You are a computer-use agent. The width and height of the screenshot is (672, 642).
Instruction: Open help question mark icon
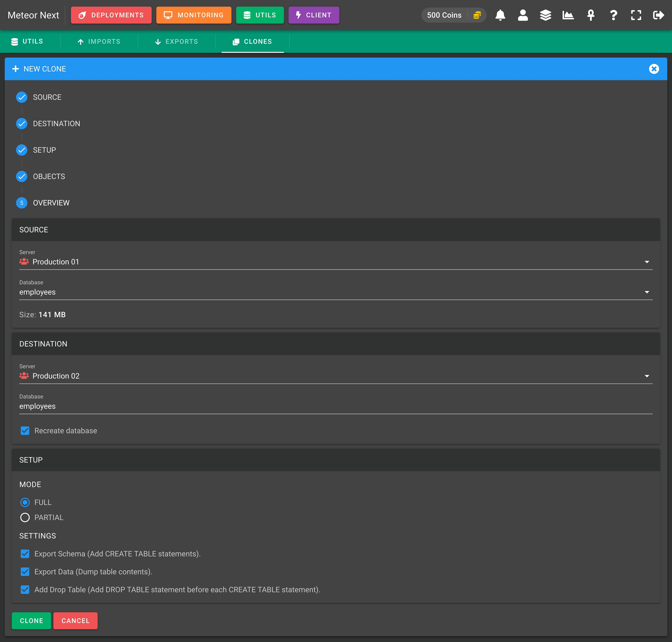click(614, 15)
